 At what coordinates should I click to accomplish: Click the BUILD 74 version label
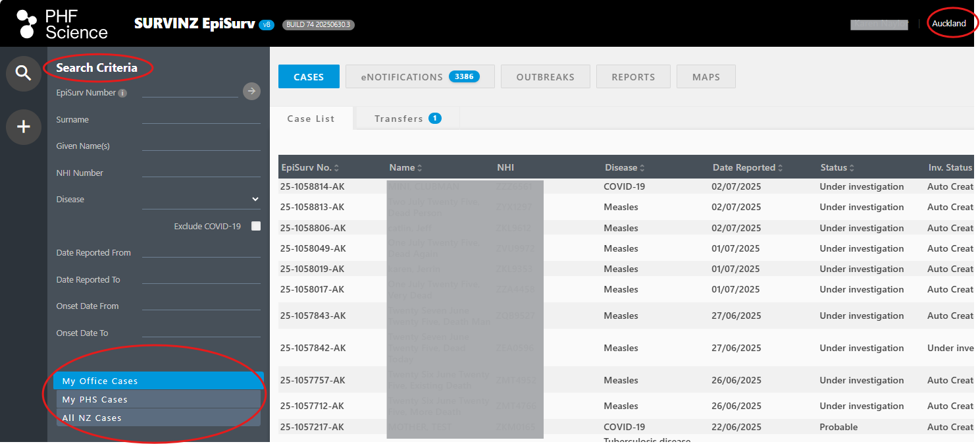(319, 25)
